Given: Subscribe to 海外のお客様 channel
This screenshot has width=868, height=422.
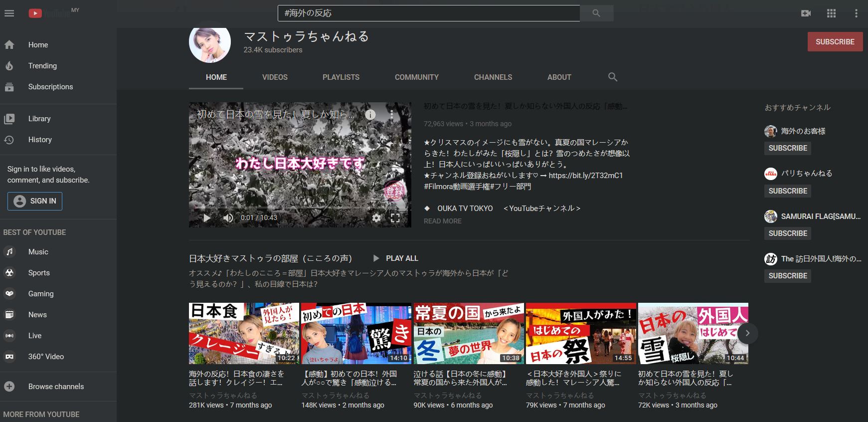Looking at the screenshot, I should pyautogui.click(x=788, y=148).
